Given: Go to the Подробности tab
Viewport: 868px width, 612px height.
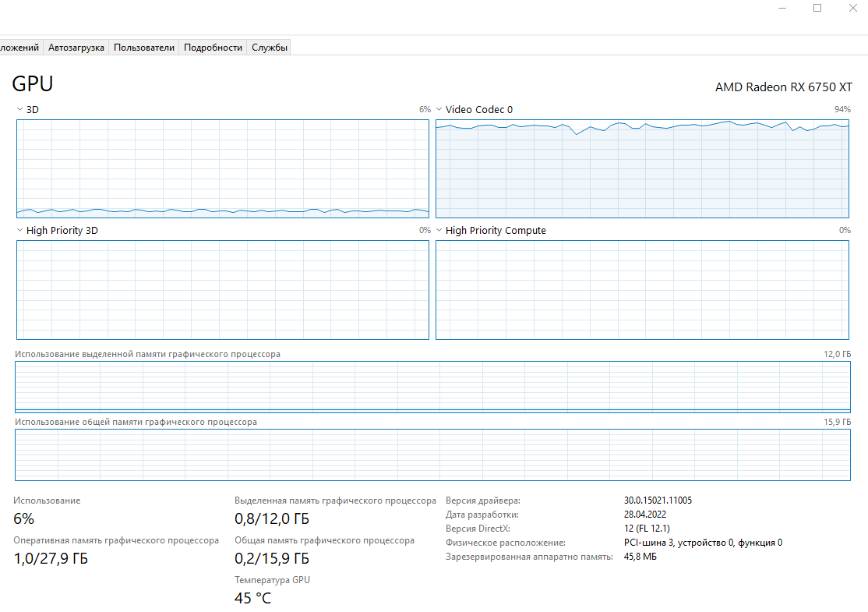Looking at the screenshot, I should point(213,48).
